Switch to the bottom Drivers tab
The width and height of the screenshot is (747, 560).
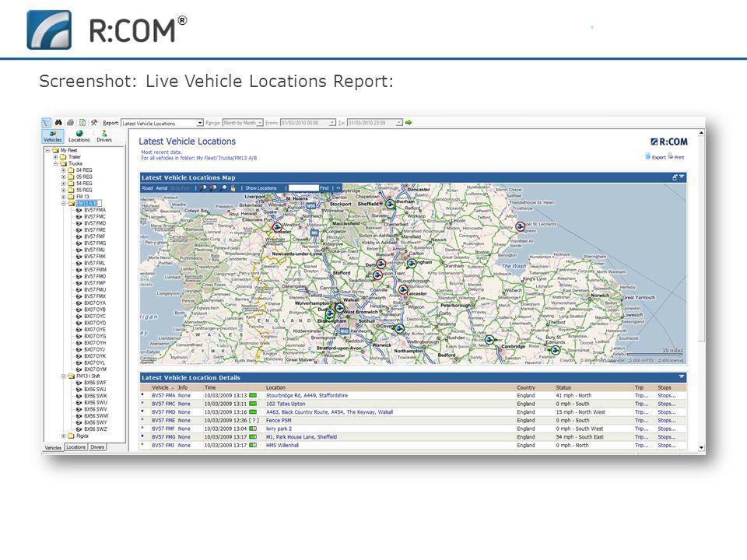tap(97, 447)
